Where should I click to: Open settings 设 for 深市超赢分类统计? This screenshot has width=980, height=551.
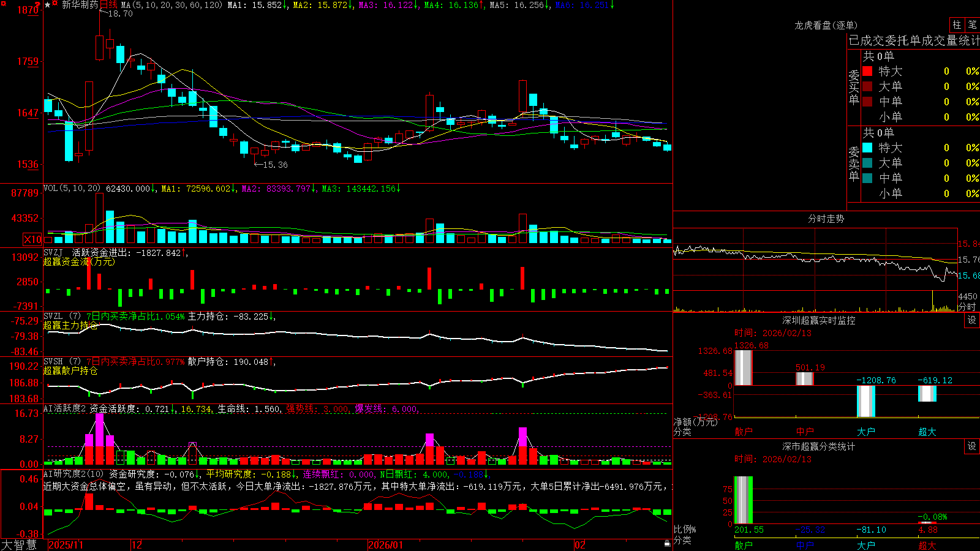971,446
